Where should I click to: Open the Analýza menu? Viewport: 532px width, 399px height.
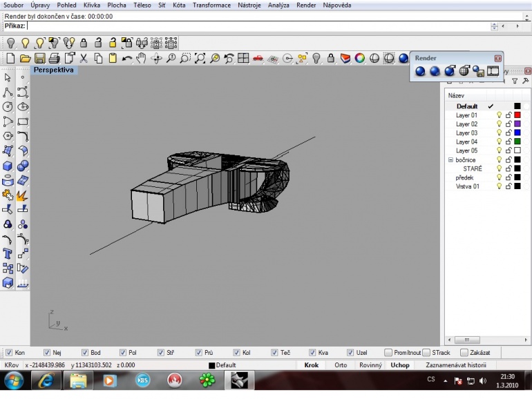point(278,5)
